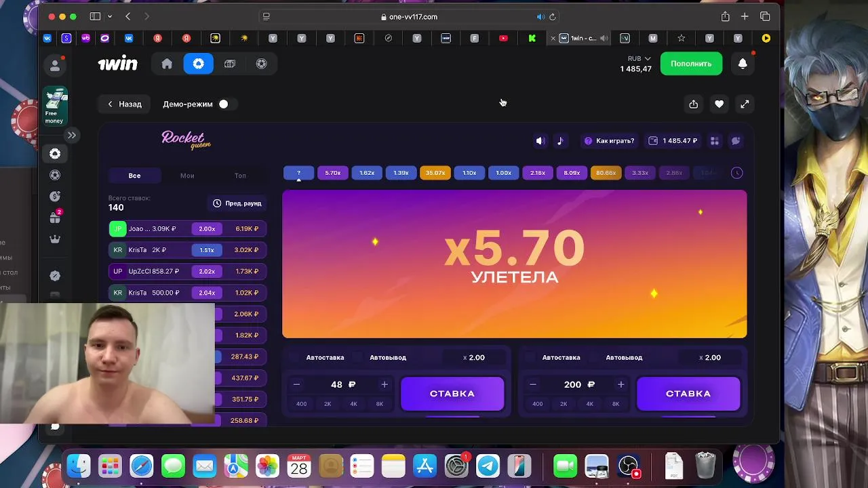Open the soccer ball sports icon in top navigation

[261, 64]
